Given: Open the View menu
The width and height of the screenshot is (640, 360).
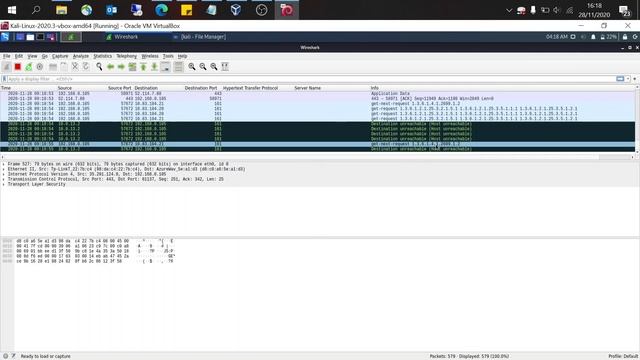Looking at the screenshot, I should pyautogui.click(x=32, y=56).
